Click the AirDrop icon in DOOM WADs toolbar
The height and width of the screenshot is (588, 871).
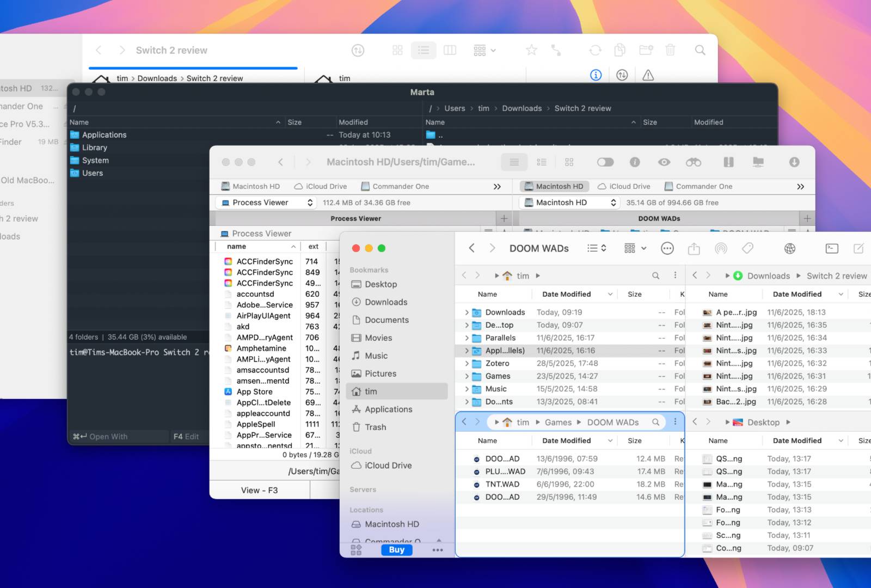coord(721,249)
